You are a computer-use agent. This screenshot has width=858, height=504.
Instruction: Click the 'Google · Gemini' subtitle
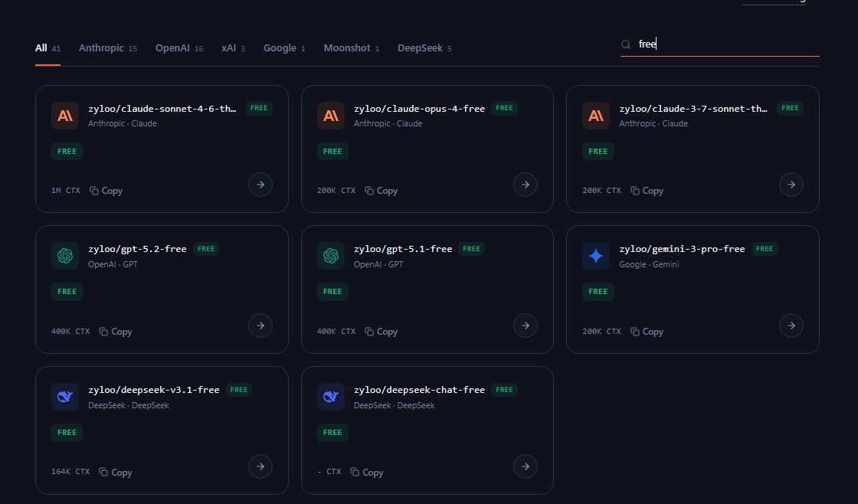coord(649,264)
